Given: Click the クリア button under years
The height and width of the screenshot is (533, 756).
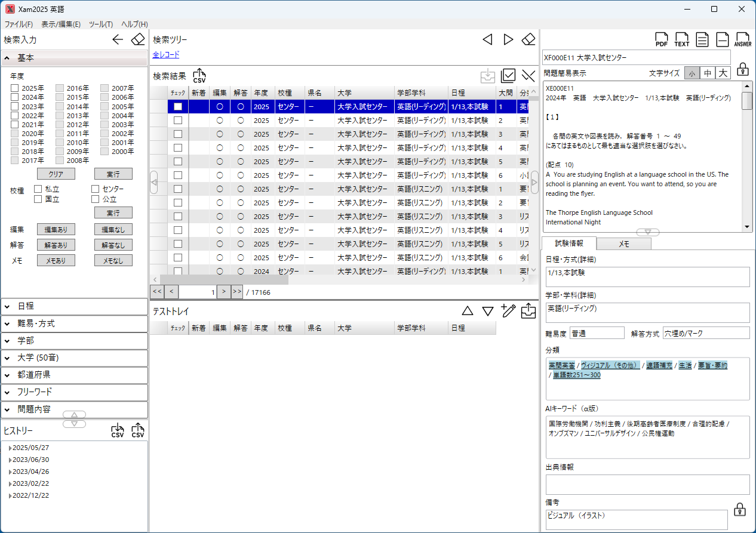Looking at the screenshot, I should (x=56, y=174).
